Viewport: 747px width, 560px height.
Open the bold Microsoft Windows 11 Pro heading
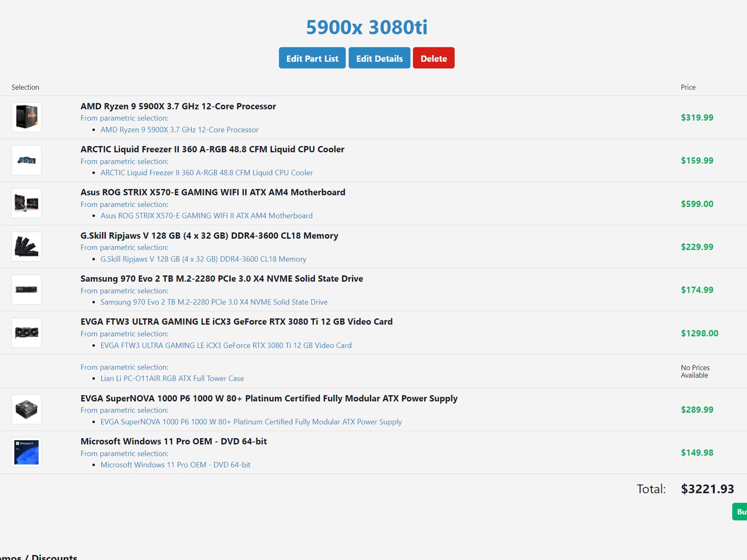[174, 441]
